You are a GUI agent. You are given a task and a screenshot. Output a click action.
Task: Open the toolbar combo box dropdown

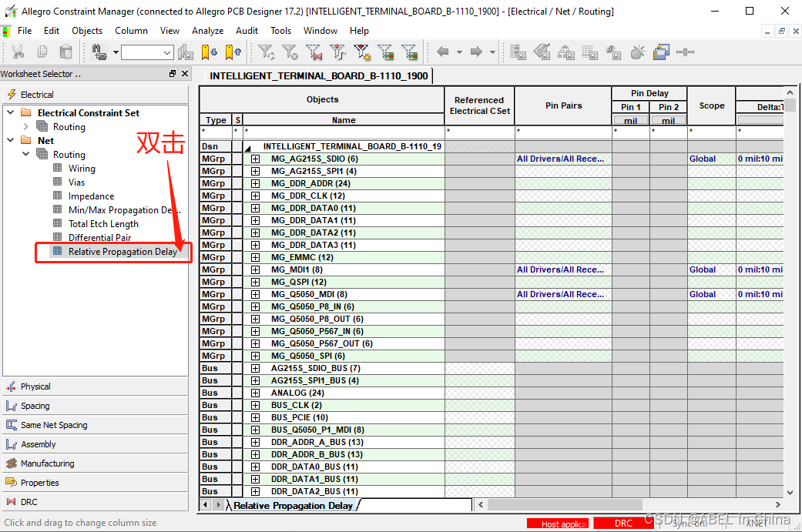[168, 52]
